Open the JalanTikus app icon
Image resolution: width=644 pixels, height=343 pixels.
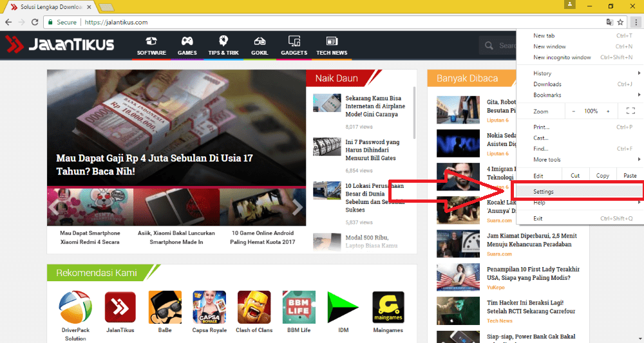tap(120, 307)
